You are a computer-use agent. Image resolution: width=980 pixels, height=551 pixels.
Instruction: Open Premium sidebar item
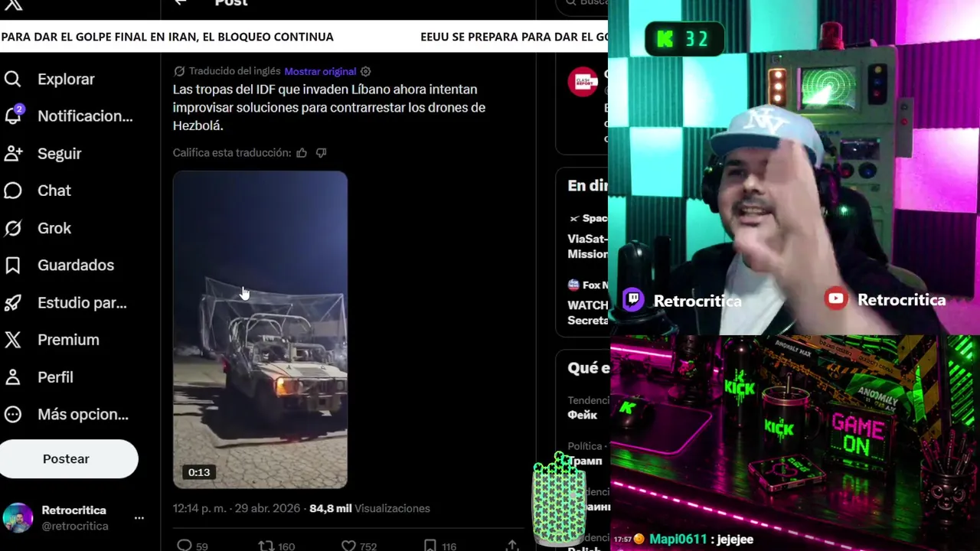point(68,340)
